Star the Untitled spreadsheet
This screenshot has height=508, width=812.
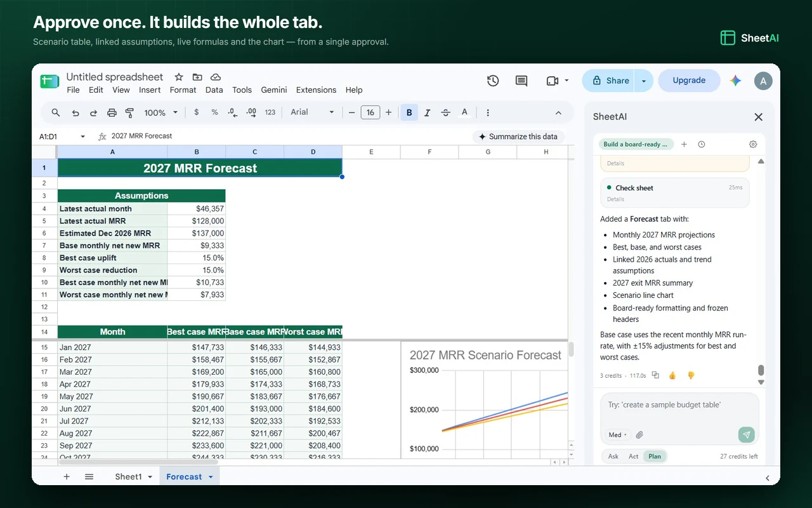click(x=179, y=77)
